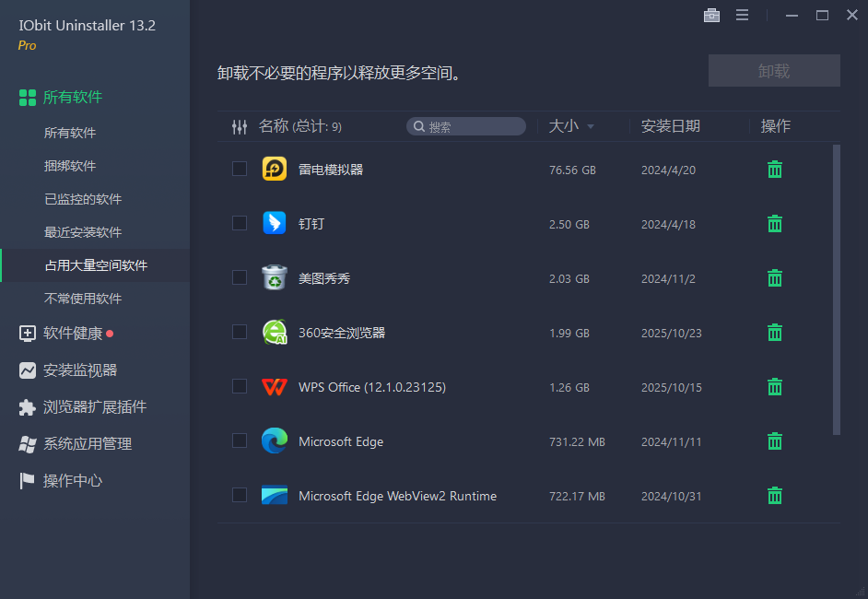Click trash icon for Edge WebView2 Runtime
Viewport: 868px width, 599px height.
click(774, 496)
